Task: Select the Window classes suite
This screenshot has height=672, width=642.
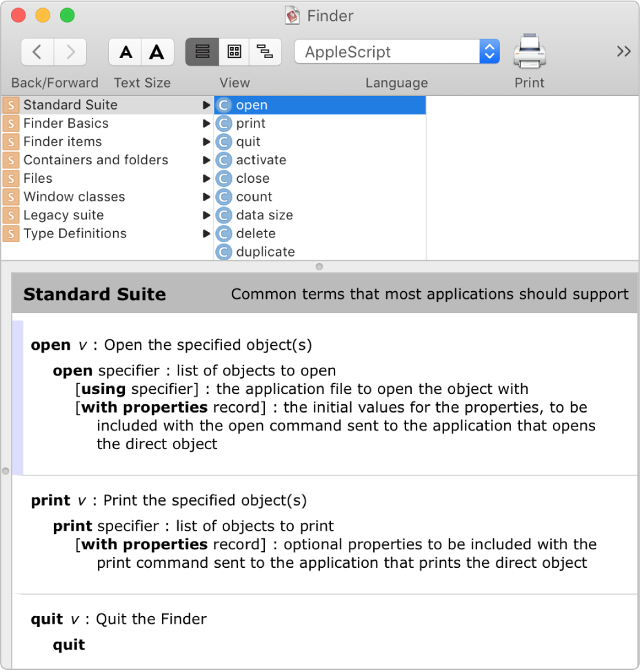Action: pos(107,197)
